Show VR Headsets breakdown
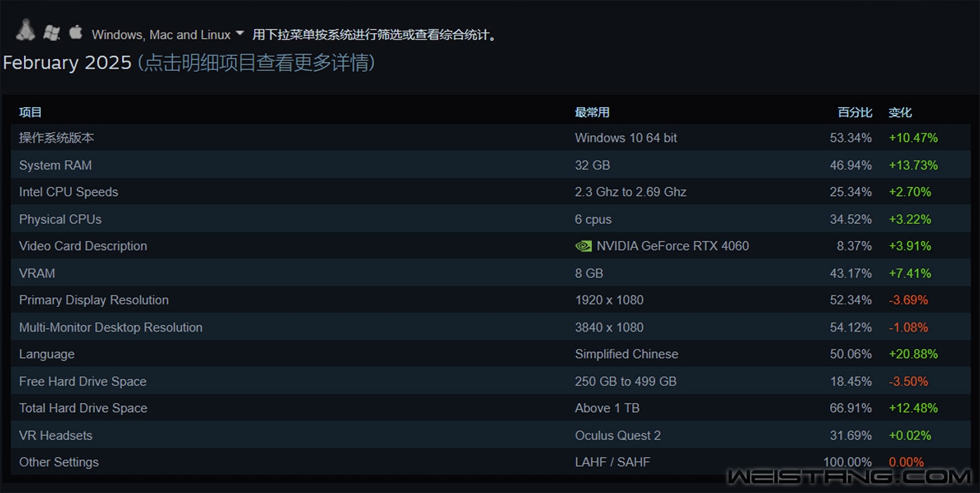 [491, 435]
